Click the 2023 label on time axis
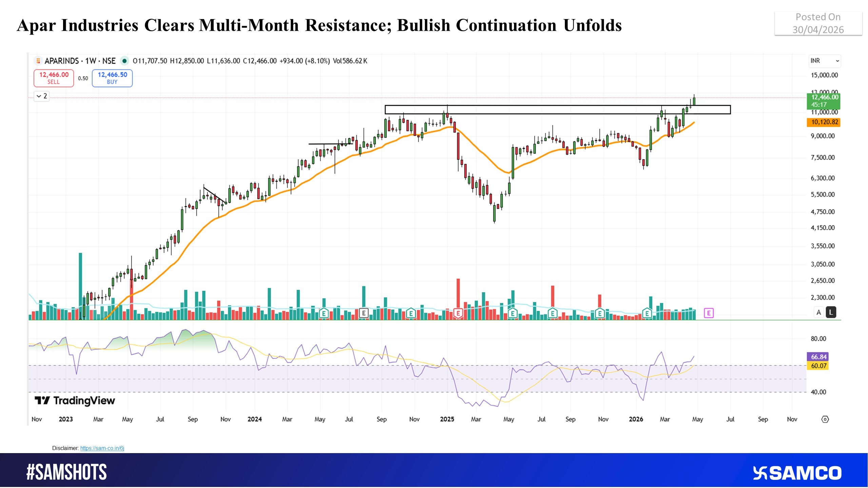 coord(66,419)
